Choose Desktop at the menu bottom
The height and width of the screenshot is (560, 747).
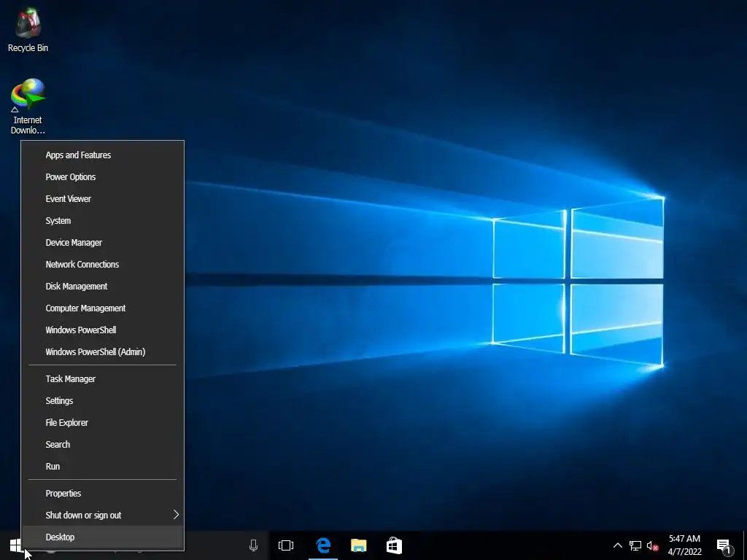coord(102,537)
